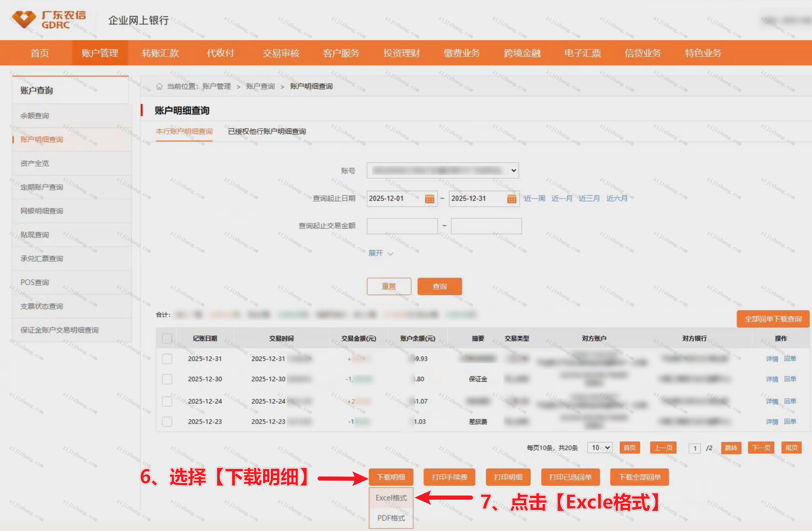The height and width of the screenshot is (531, 812).
Task: Select the 2025-12-23 transaction row checkbox
Action: [167, 422]
